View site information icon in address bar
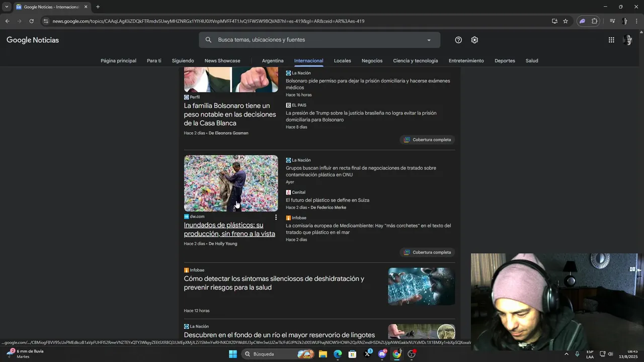 (x=46, y=21)
